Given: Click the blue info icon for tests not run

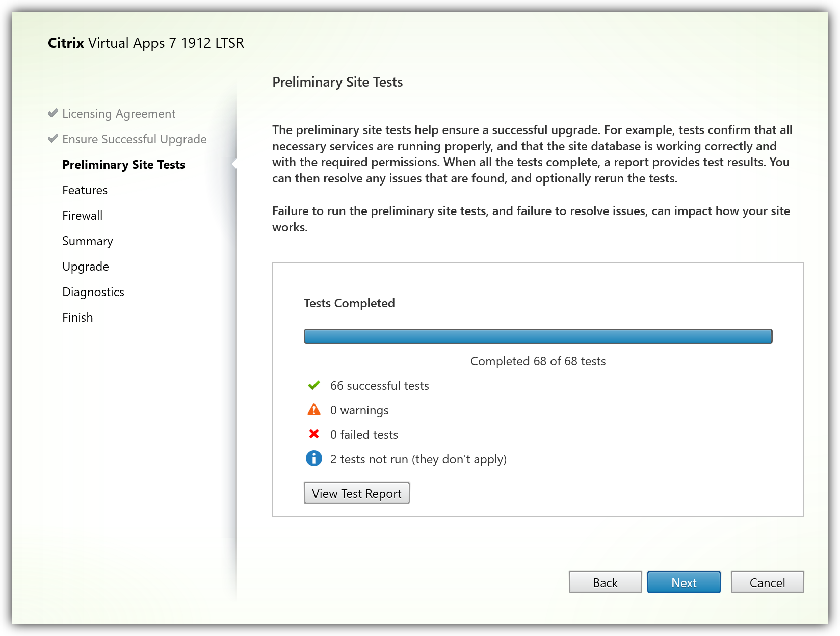Looking at the screenshot, I should (x=314, y=459).
